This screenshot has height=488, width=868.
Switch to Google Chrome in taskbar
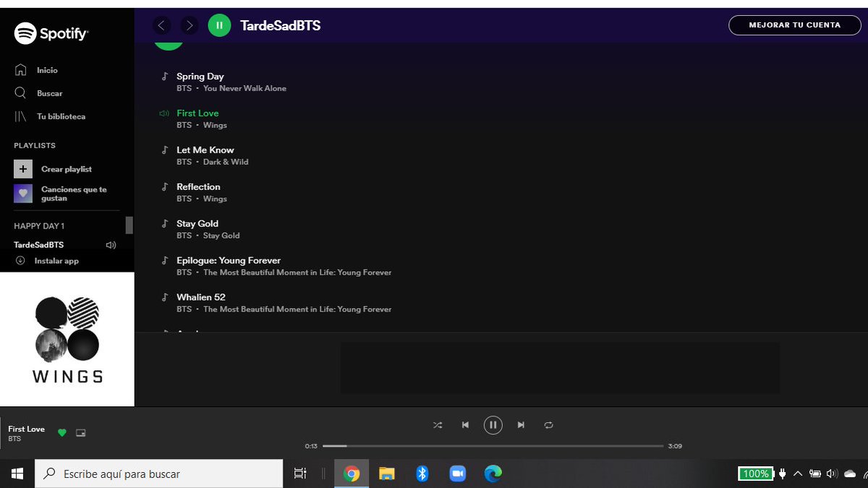(x=352, y=474)
